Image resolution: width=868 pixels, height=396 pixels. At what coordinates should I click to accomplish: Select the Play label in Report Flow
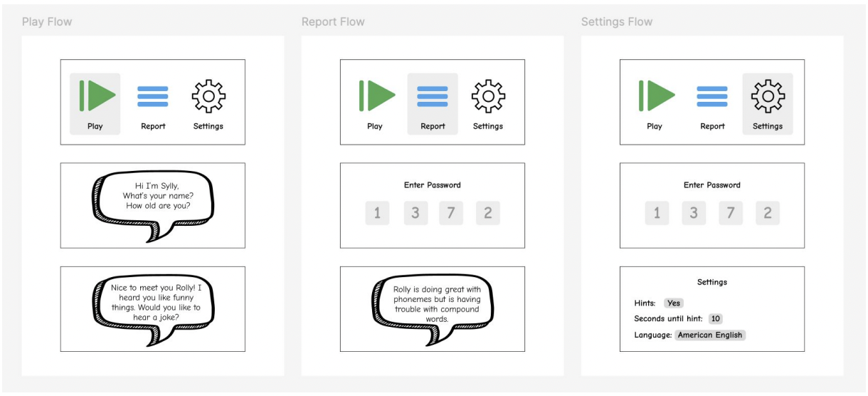point(375,126)
